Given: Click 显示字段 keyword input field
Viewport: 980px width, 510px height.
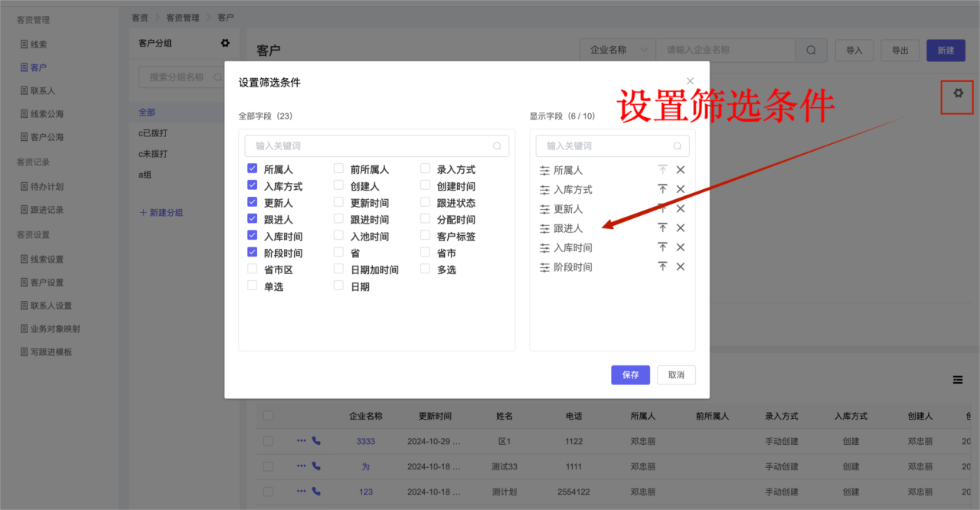Looking at the screenshot, I should 612,145.
